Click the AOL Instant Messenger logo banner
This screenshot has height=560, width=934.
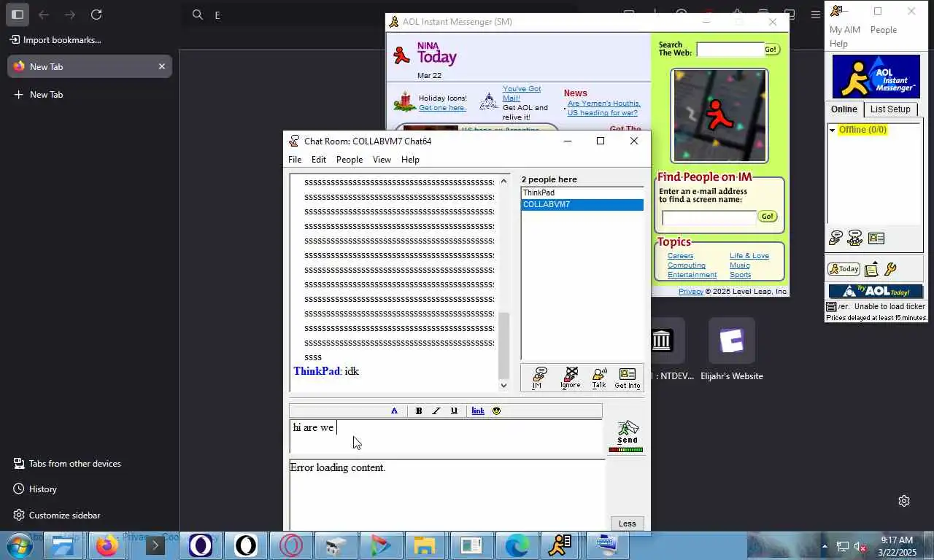point(876,77)
